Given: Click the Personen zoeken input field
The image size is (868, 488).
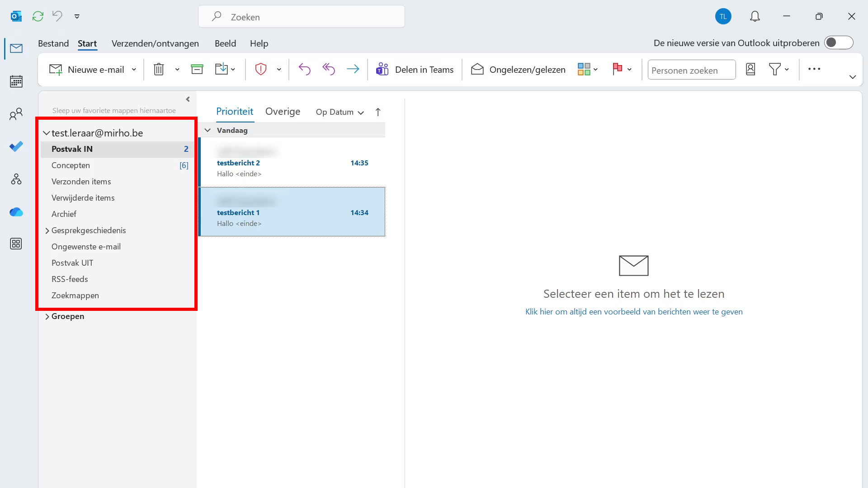Looking at the screenshot, I should tap(691, 70).
